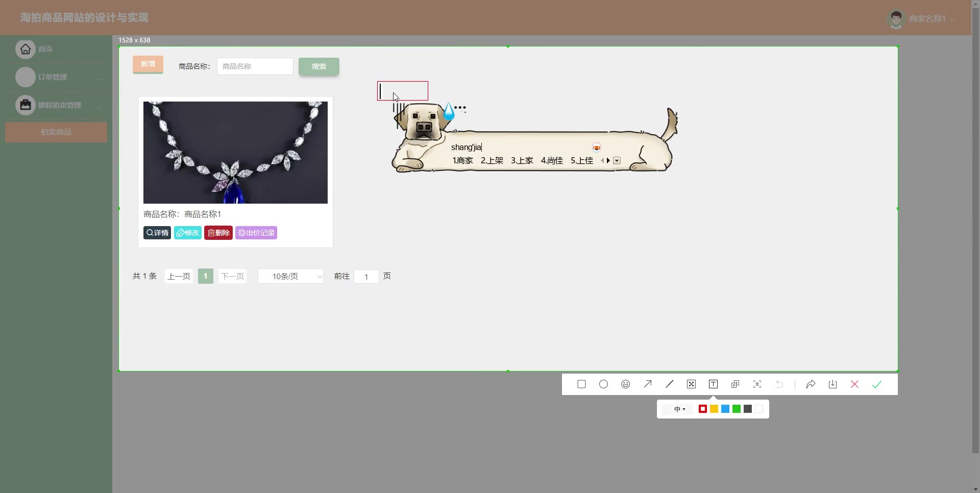Click the 淘拍商品网站的设计与实现 title
Screen dimensions: 980x493
(x=84, y=18)
